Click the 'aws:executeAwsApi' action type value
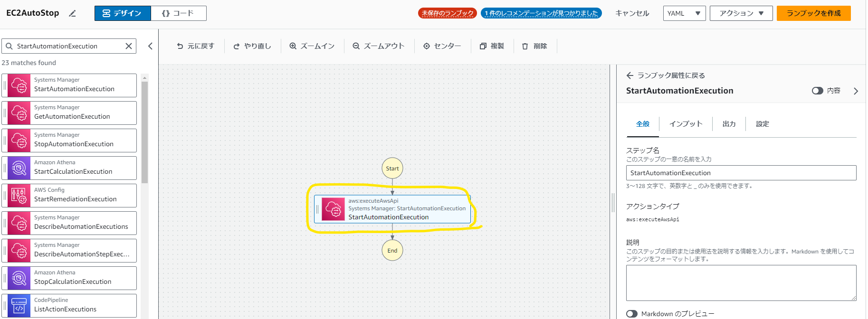 click(x=652, y=219)
